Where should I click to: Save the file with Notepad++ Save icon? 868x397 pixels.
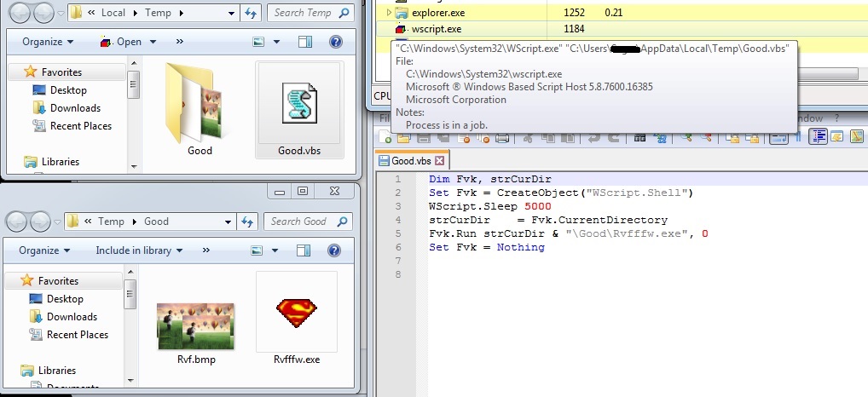tap(424, 138)
